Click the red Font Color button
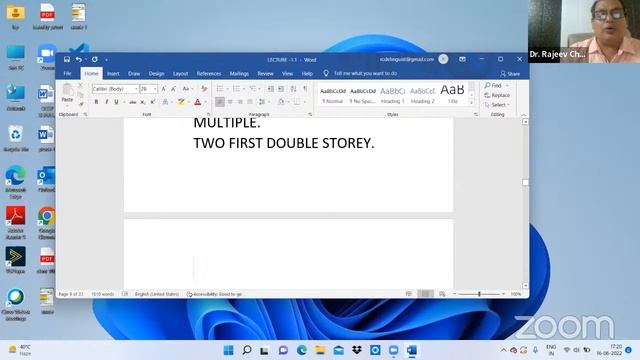Viewport: 640px width, 360px height. 198,102
